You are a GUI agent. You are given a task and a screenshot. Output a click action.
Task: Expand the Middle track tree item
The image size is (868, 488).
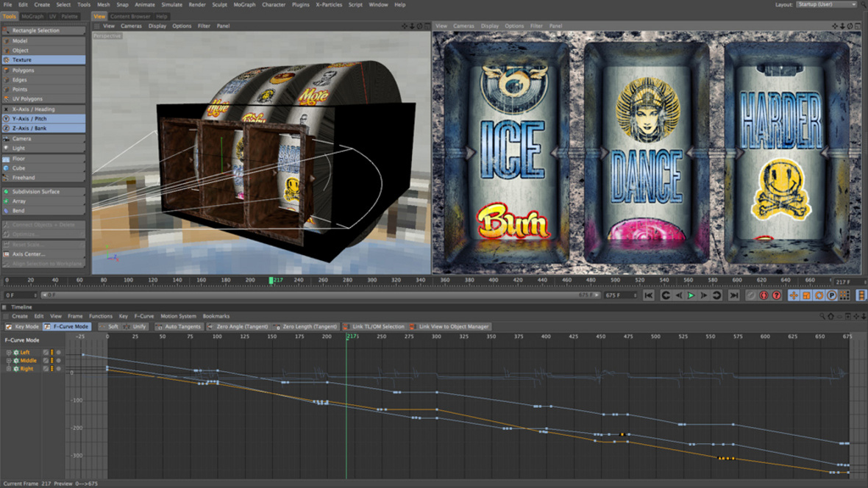[x=9, y=361]
